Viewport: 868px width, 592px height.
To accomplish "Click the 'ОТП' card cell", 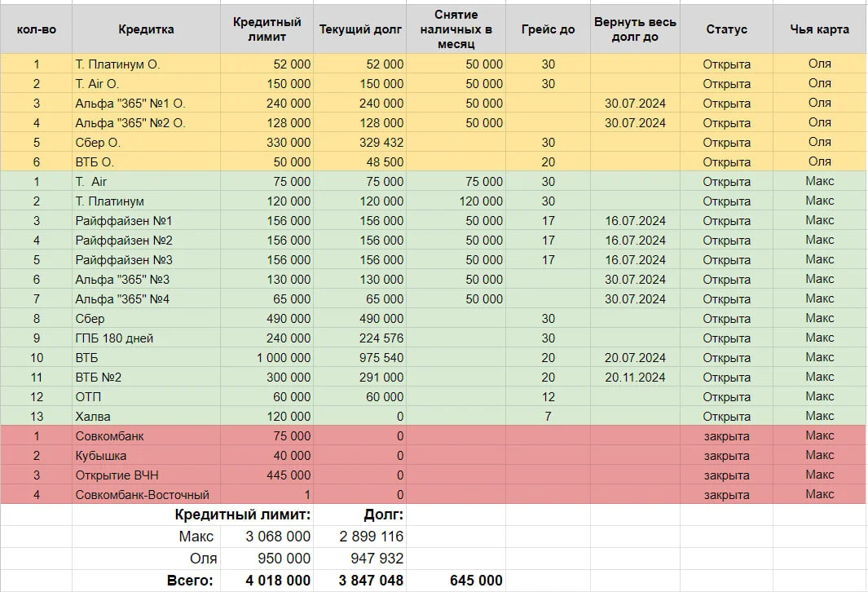I will pyautogui.click(x=146, y=396).
